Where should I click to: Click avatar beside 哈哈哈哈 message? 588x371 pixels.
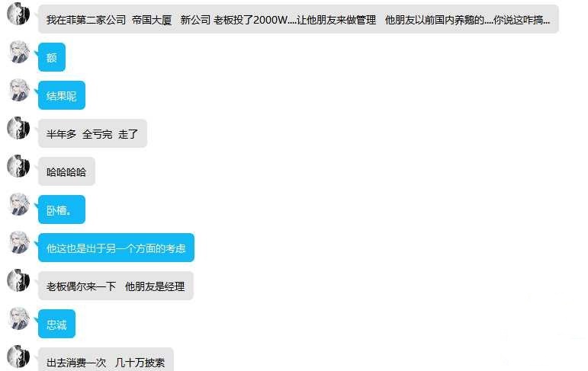pos(18,166)
